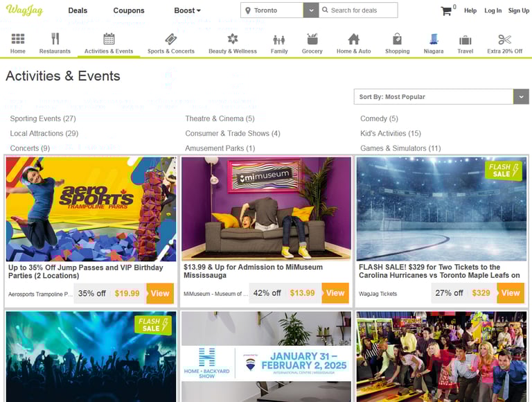The height and width of the screenshot is (402, 532).
Task: Click the search magnifier icon
Action: pyautogui.click(x=325, y=10)
